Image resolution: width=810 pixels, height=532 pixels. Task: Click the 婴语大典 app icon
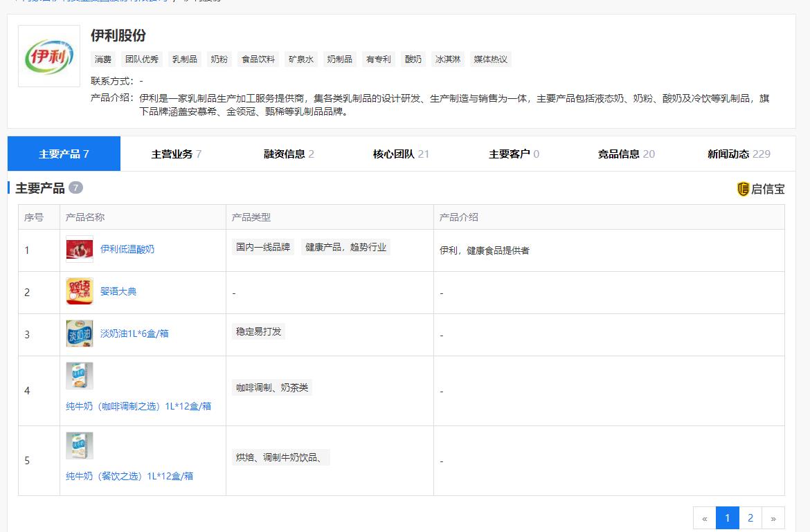coord(80,291)
